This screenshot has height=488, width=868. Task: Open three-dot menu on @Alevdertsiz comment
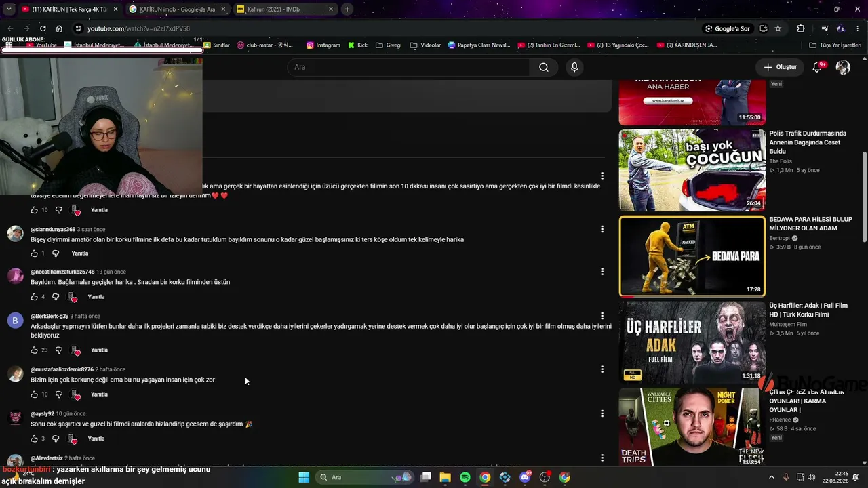click(x=602, y=457)
